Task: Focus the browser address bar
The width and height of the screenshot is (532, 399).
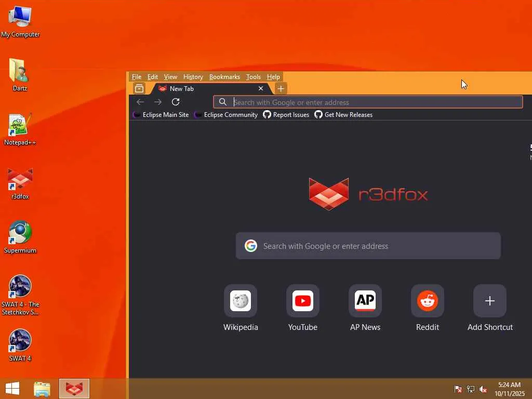Action: click(x=368, y=102)
